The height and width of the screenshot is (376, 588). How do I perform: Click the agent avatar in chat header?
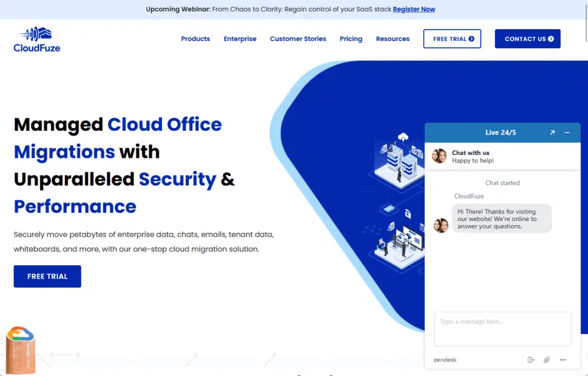tap(439, 156)
